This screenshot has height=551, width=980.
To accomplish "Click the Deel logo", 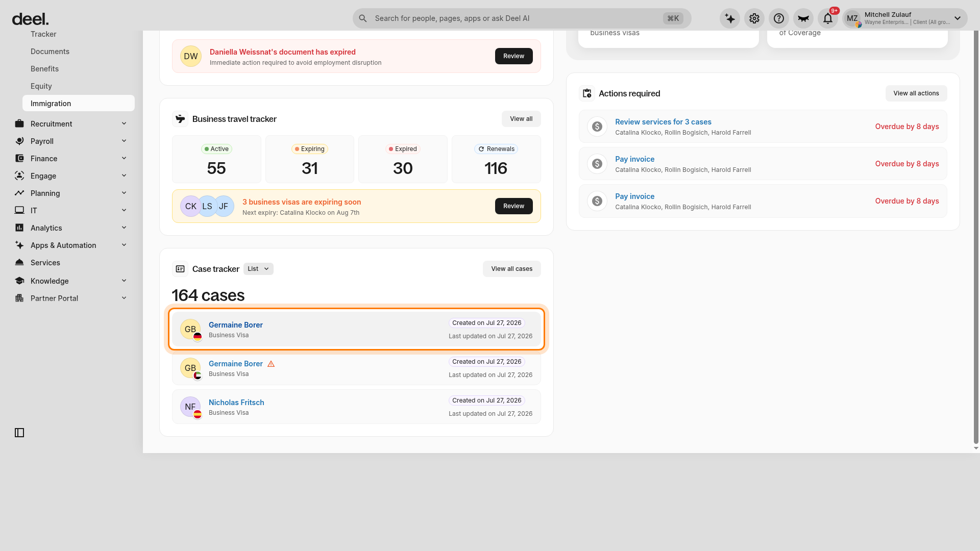I will (x=30, y=19).
